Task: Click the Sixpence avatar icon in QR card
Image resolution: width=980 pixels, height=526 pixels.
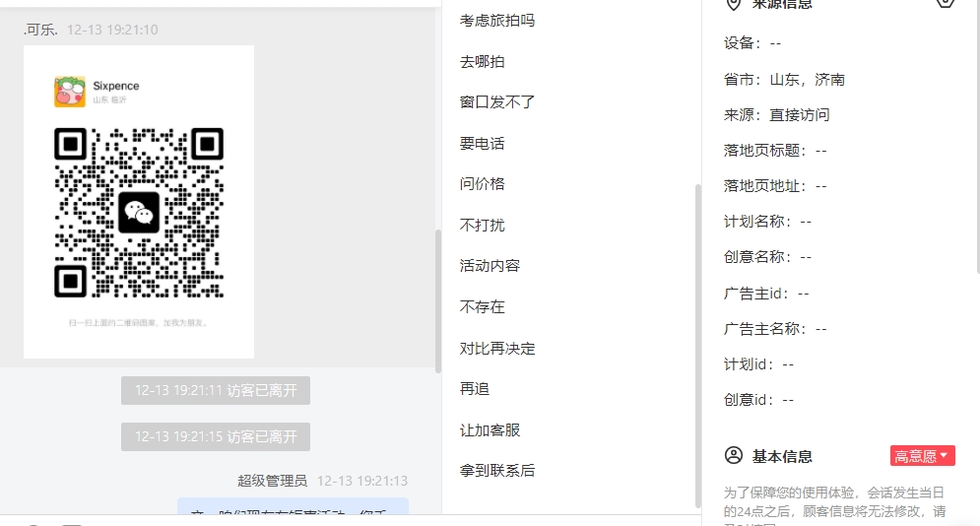Action: [69, 92]
